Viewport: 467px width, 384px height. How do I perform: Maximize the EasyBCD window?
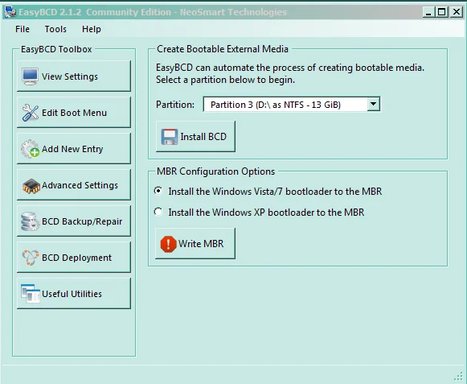[441, 12]
